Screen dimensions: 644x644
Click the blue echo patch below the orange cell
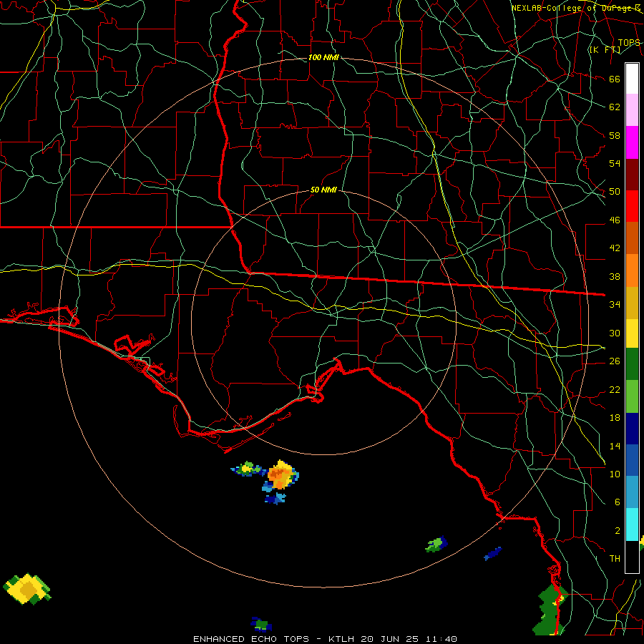click(275, 499)
